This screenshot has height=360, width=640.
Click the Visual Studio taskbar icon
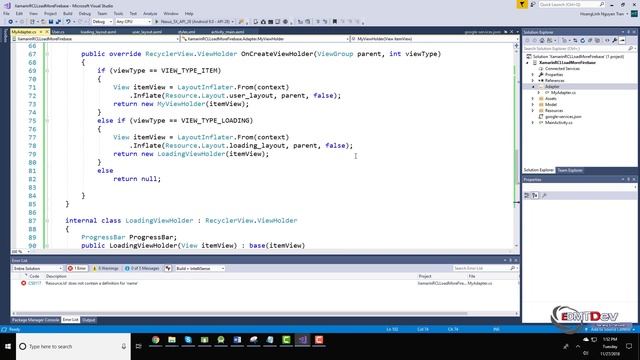point(302,340)
